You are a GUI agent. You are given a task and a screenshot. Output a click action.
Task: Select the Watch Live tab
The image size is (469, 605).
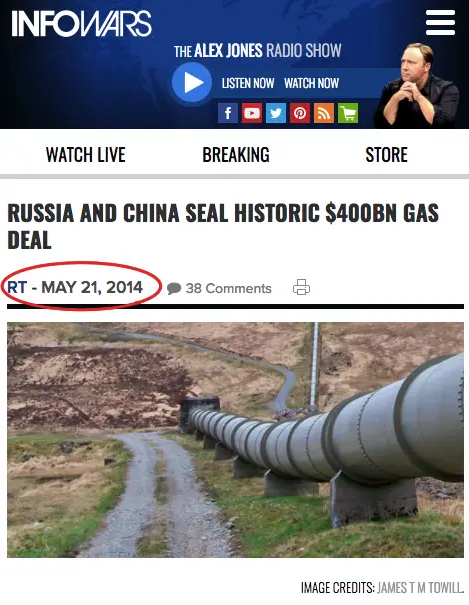coord(86,155)
